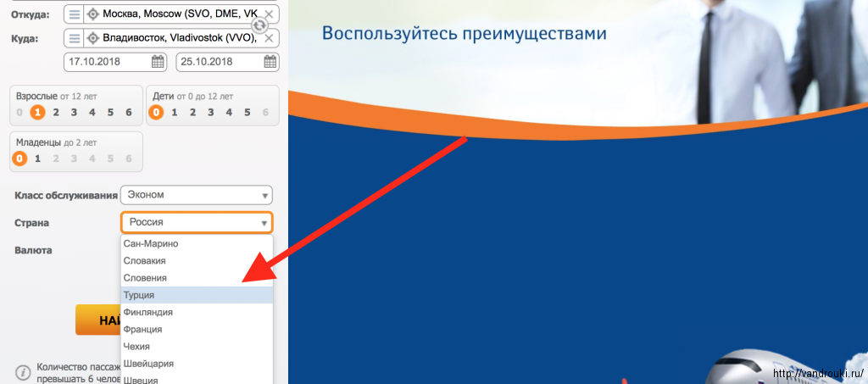Select 1 adult in Взрослые

click(37, 113)
